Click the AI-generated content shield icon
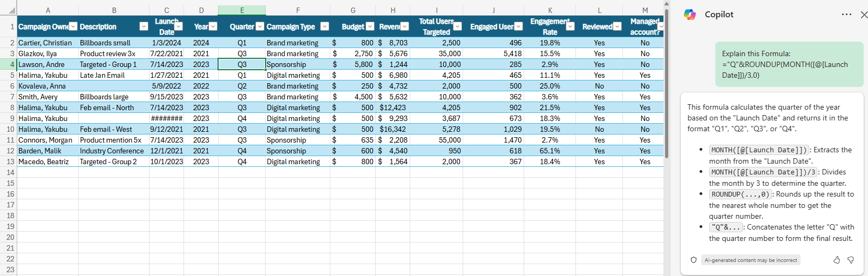This screenshot has height=276, width=868. 694,260
